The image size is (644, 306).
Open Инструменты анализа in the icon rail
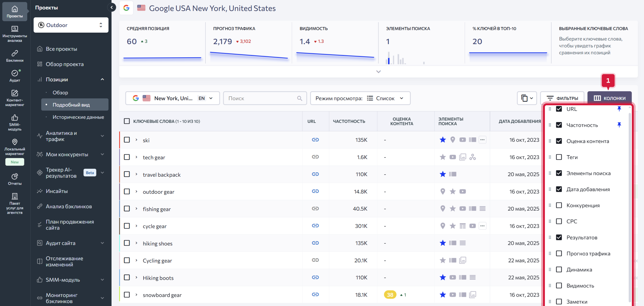[15, 34]
